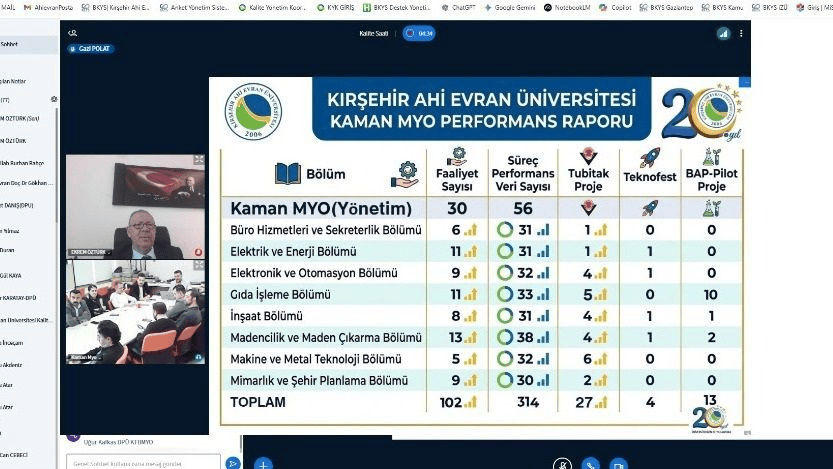Click the Gıda İşleme Bölümü row label

[x=280, y=295]
